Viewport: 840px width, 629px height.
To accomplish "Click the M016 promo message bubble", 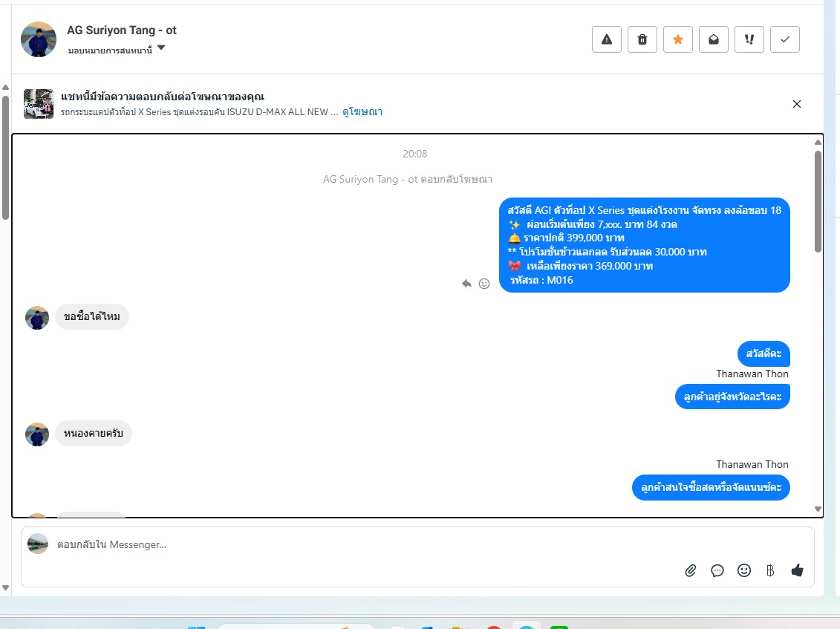I will 645,245.
